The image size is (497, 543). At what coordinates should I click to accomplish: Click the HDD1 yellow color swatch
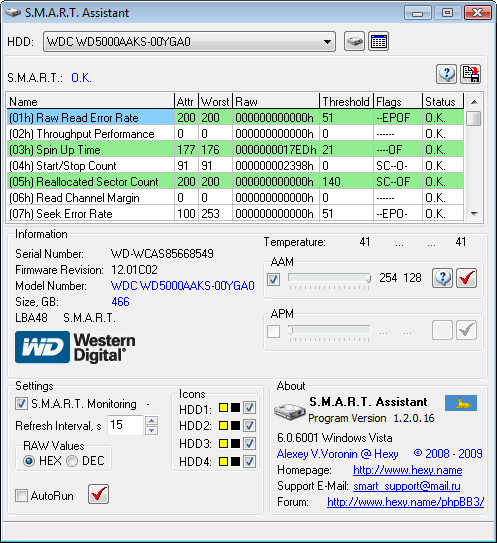pos(223,408)
